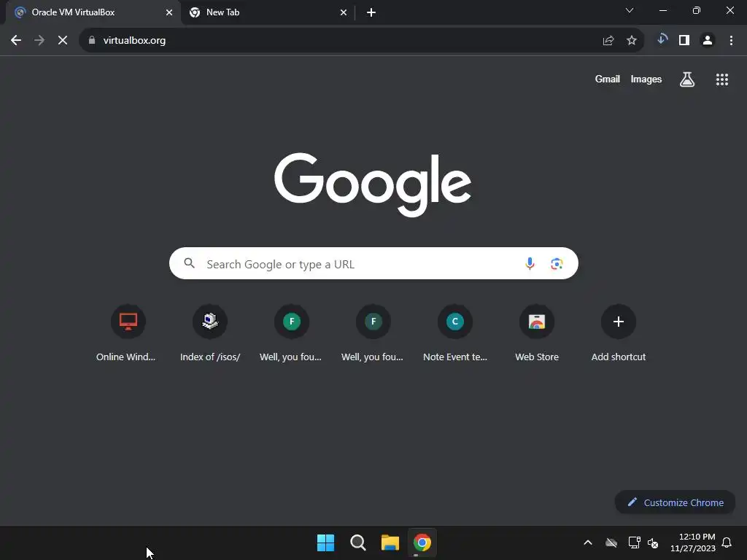Image resolution: width=747 pixels, height=560 pixels.
Task: Click the lock site information icon
Action: tap(92, 41)
